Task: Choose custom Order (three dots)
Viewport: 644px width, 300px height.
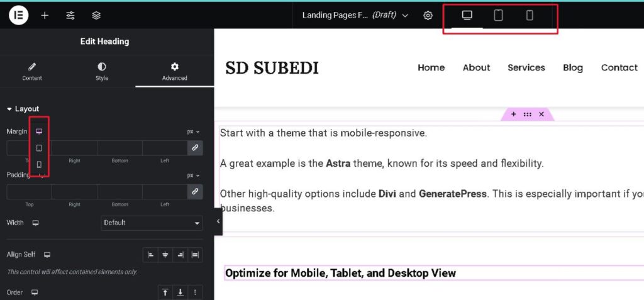Action: pyautogui.click(x=195, y=292)
